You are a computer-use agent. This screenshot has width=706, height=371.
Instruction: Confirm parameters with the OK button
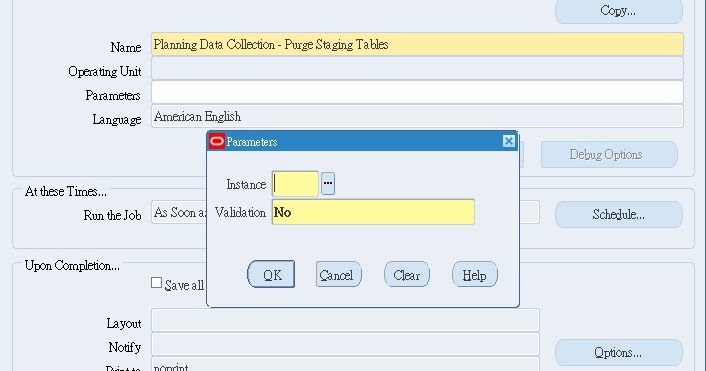(x=271, y=274)
